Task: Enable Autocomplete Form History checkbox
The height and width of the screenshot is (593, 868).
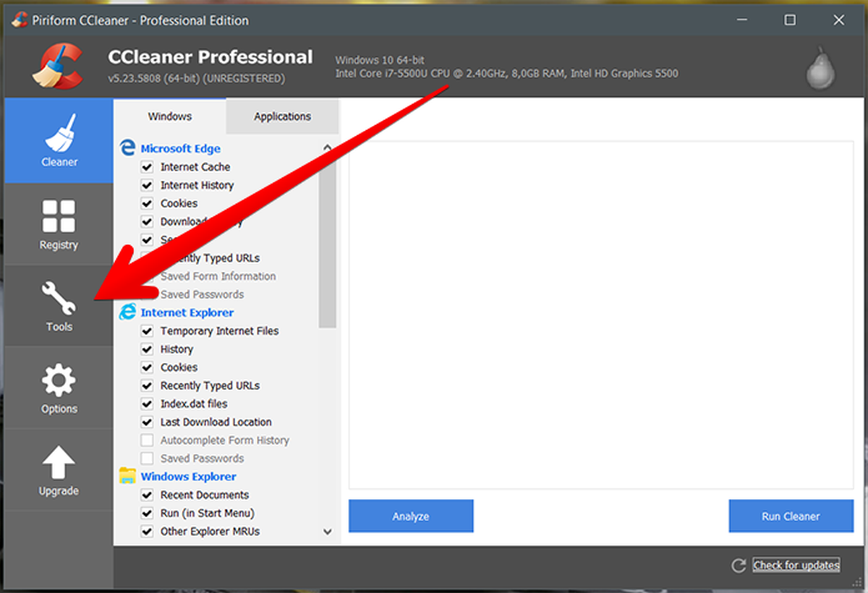Action: click(x=148, y=440)
